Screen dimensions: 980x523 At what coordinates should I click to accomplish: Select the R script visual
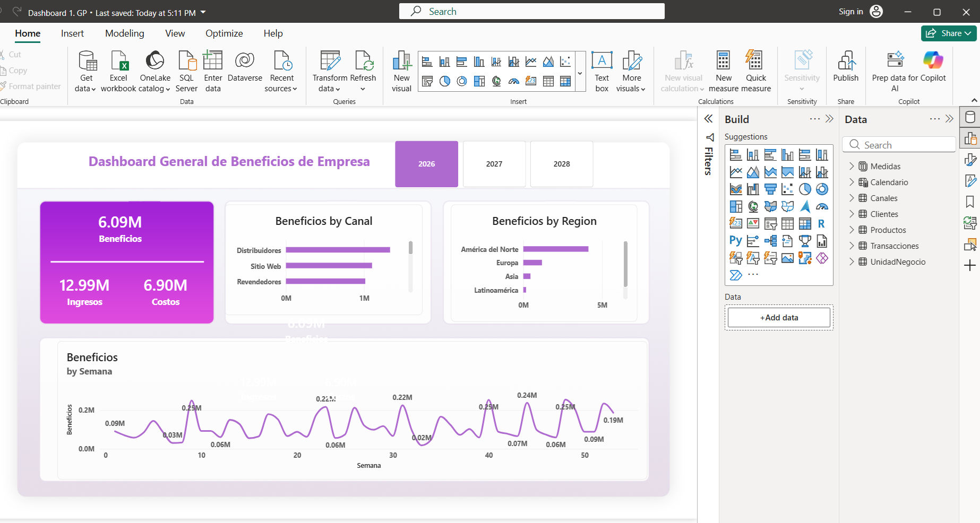pos(821,224)
